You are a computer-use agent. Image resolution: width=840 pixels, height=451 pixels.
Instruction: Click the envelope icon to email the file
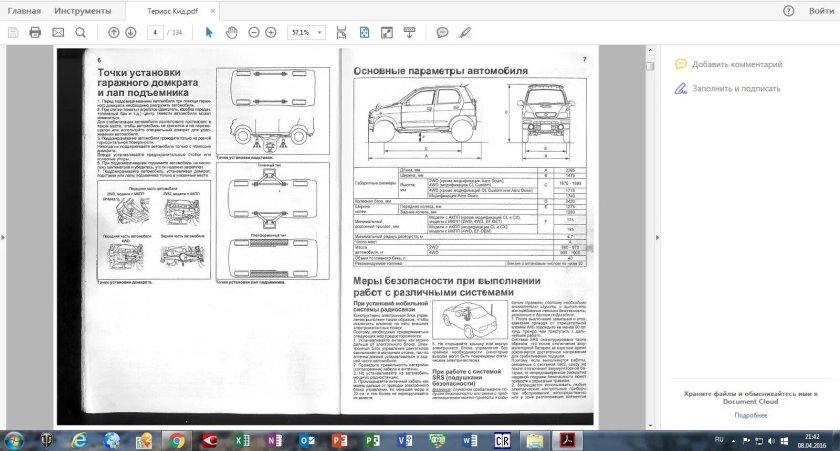click(57, 32)
